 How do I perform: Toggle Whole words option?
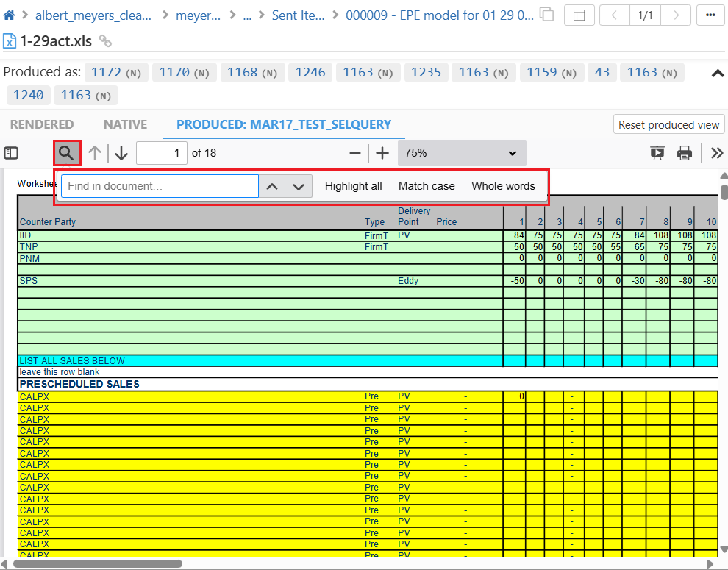tap(503, 186)
